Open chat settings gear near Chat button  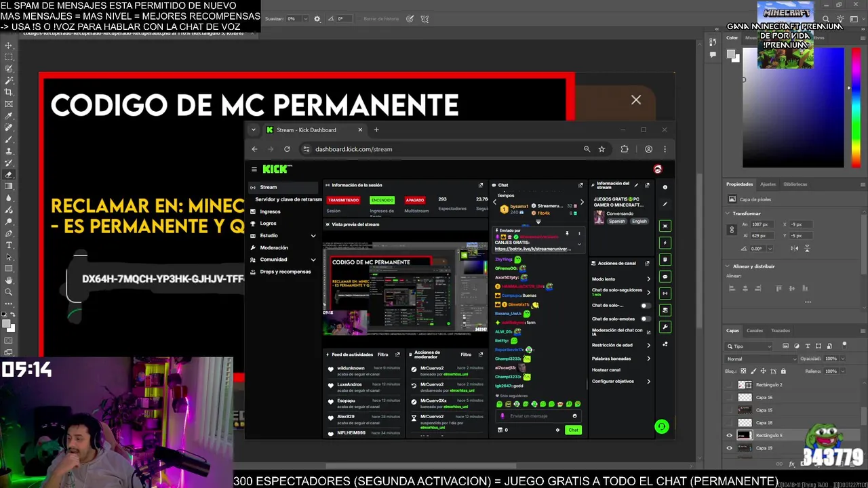click(557, 430)
